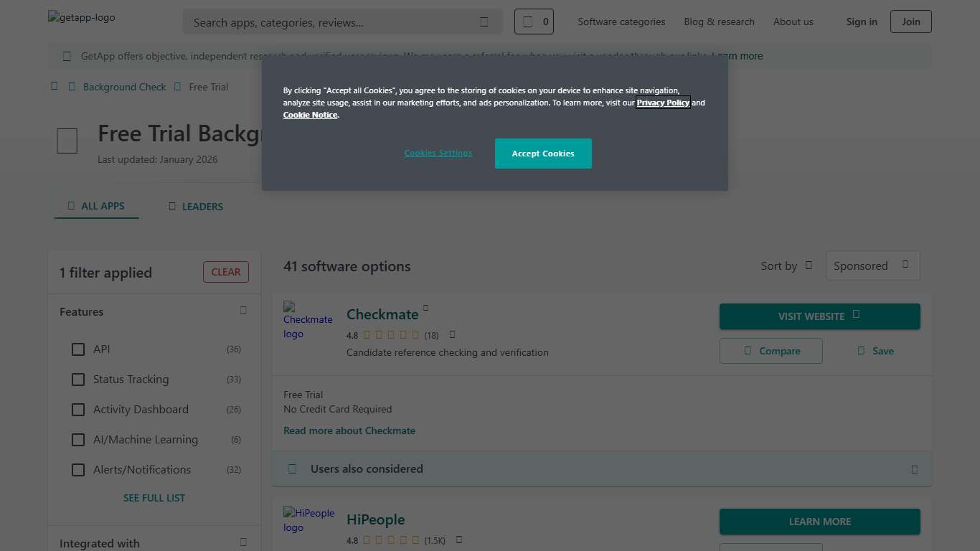The image size is (980, 551).
Task: Expand the Users also considered section
Action: click(x=914, y=468)
